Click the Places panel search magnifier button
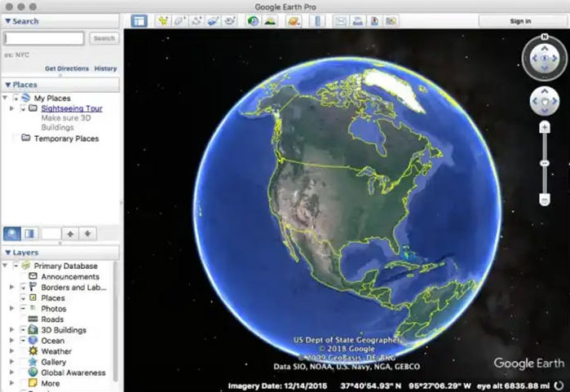 coord(12,233)
